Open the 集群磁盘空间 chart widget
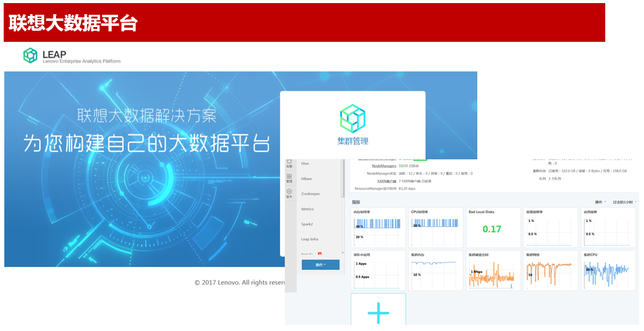The image size is (644, 331). tap(493, 270)
